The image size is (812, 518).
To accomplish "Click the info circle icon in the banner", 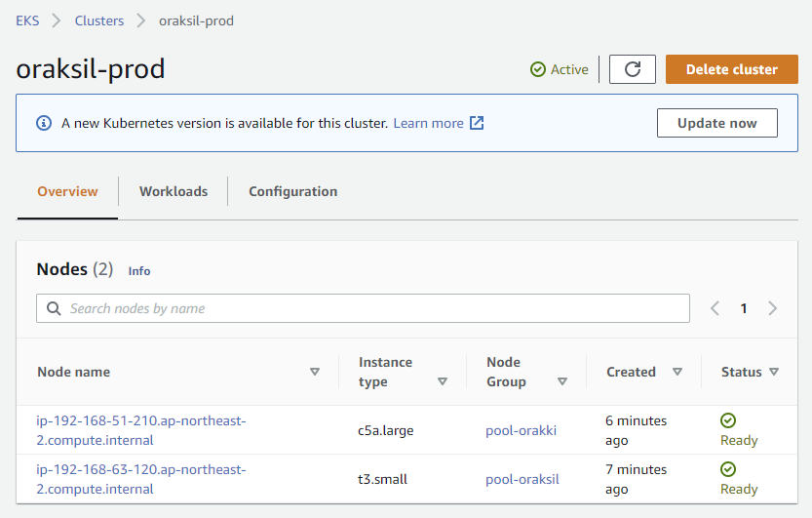I will tap(44, 123).
